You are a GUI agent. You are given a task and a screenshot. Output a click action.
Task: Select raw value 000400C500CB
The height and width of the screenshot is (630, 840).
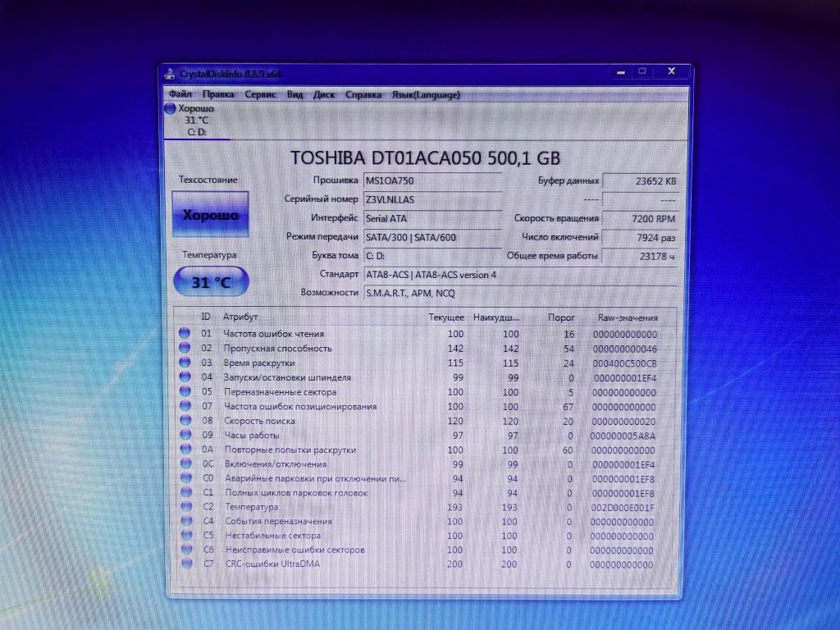pyautogui.click(x=624, y=363)
